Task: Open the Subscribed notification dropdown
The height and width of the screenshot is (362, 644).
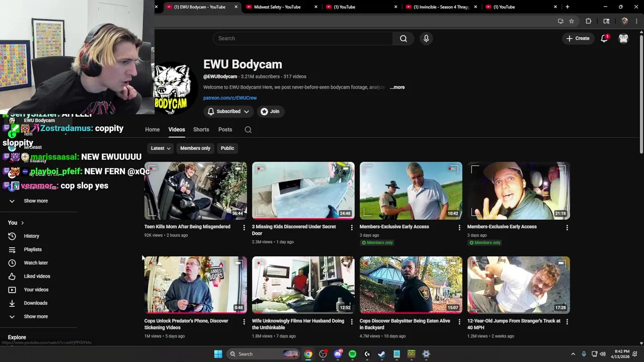Action: tap(228, 112)
